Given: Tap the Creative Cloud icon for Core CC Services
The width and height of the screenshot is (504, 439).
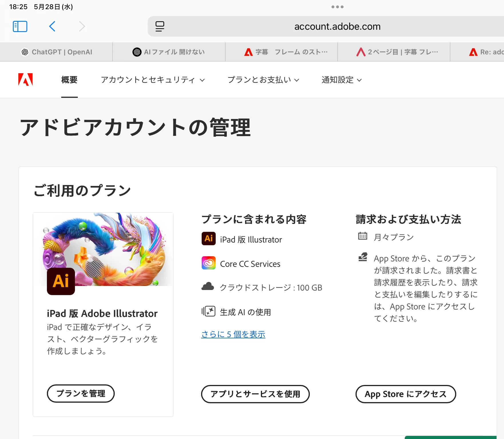Looking at the screenshot, I should pyautogui.click(x=209, y=263).
